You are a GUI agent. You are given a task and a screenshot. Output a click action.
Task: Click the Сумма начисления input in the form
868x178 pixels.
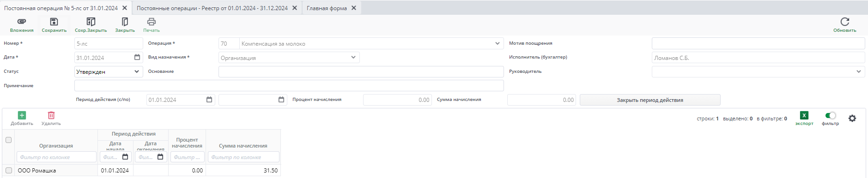click(541, 100)
